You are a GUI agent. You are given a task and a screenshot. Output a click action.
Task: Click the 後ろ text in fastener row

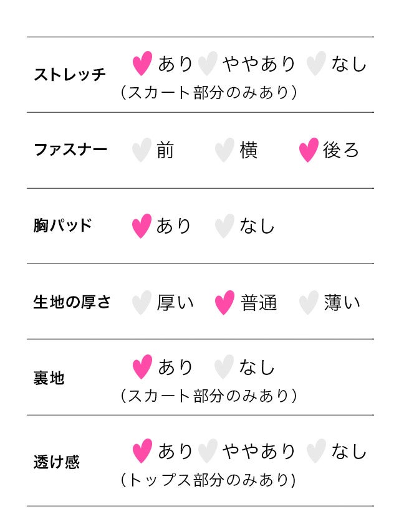pyautogui.click(x=340, y=150)
